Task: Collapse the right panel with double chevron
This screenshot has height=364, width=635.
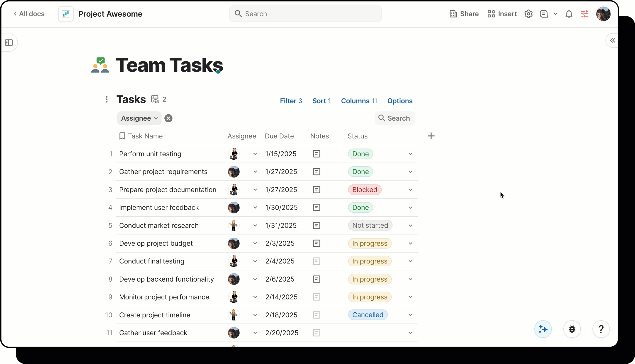Action: tap(613, 40)
